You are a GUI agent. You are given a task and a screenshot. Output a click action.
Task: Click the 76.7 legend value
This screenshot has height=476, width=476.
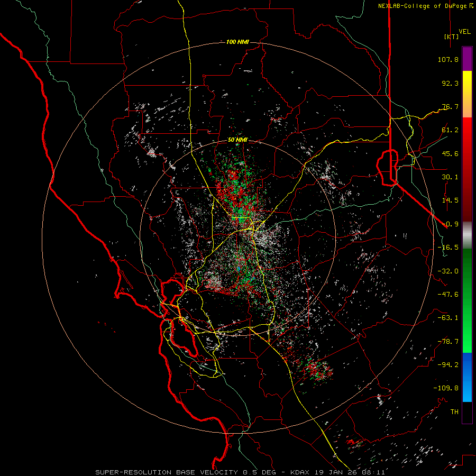click(450, 106)
